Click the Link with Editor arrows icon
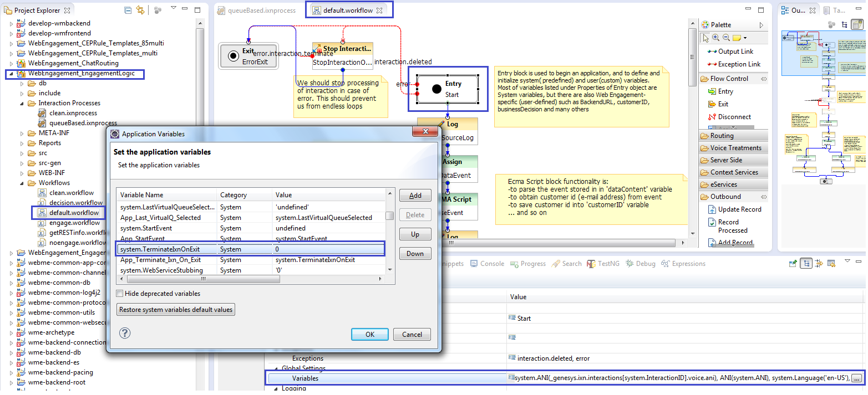Screen dimensions: 868x395 pos(140,11)
